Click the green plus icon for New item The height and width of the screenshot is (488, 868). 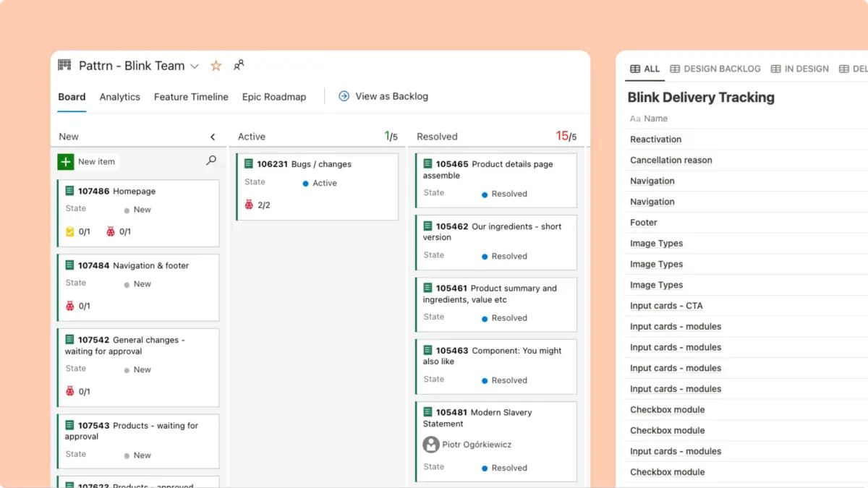click(66, 162)
